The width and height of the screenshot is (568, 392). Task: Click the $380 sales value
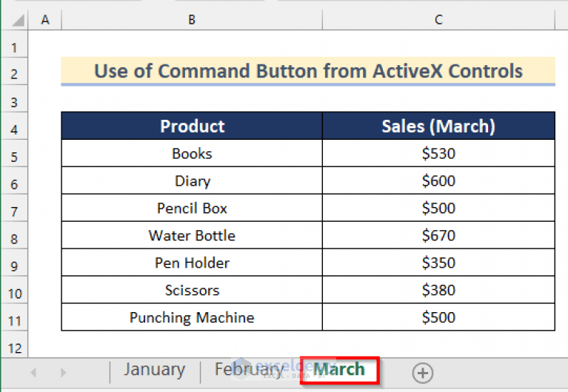point(438,290)
